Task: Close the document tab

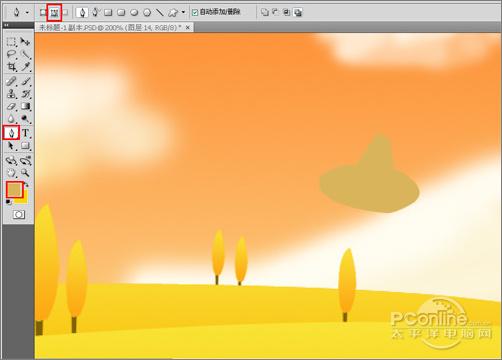Action: [x=188, y=28]
